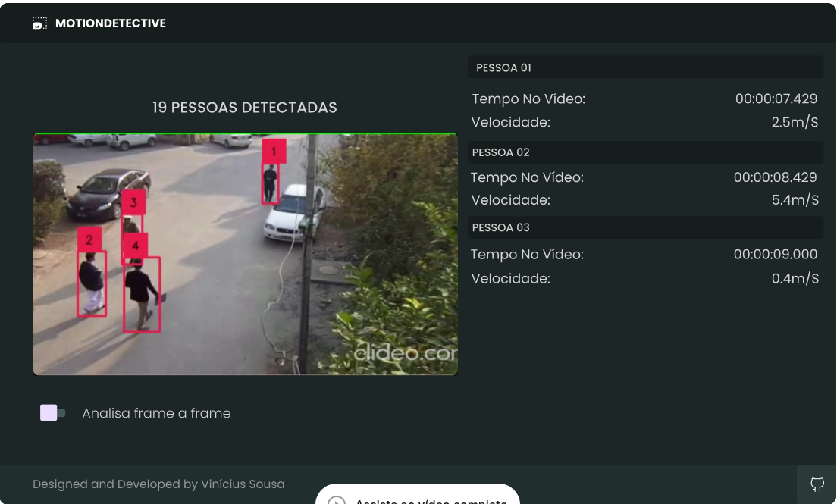Open the GitHub icon in the bottom-right corner
The image size is (837, 504).
(x=817, y=484)
